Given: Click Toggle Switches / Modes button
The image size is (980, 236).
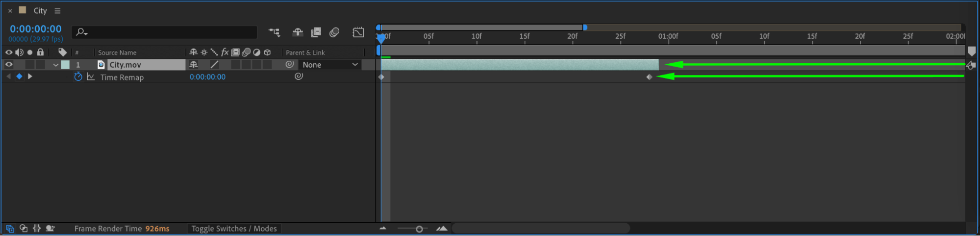Looking at the screenshot, I should pos(234,229).
